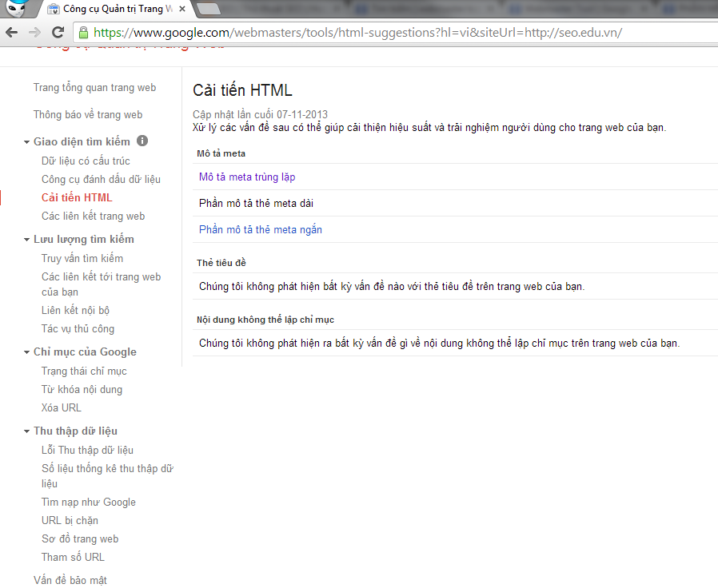Viewport: 718px width, 588px height.
Task: Collapse the Giao diện tìm kiếm section arrow
Action: [26, 142]
